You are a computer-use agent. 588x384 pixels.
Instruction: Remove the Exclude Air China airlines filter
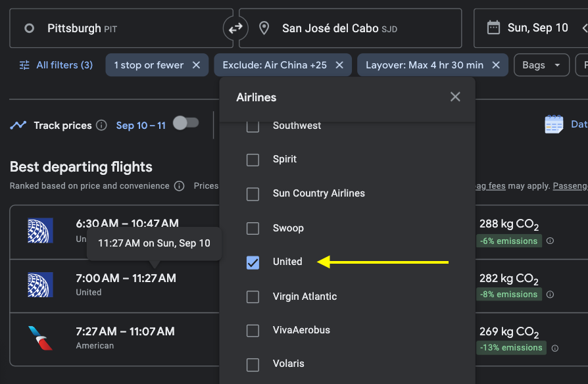click(x=339, y=65)
